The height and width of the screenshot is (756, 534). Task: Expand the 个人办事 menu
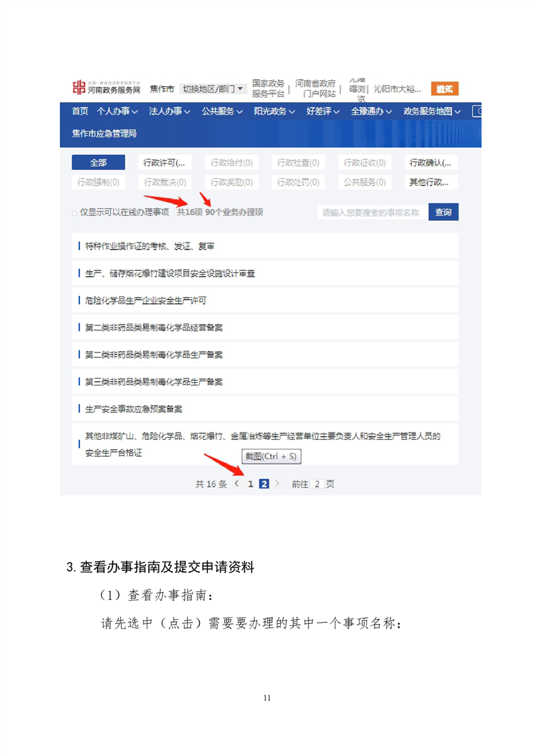(117, 111)
